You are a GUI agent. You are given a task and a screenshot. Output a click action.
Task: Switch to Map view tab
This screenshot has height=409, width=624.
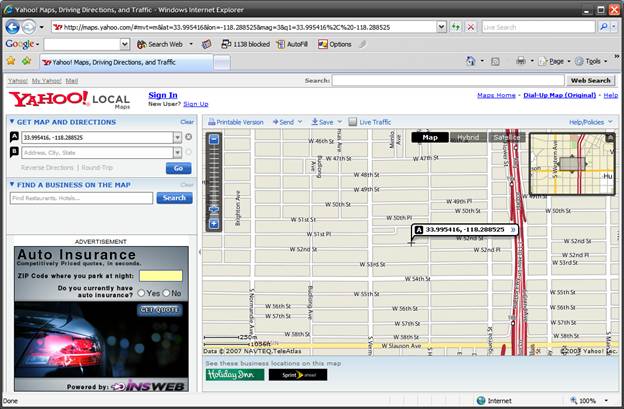click(x=430, y=137)
